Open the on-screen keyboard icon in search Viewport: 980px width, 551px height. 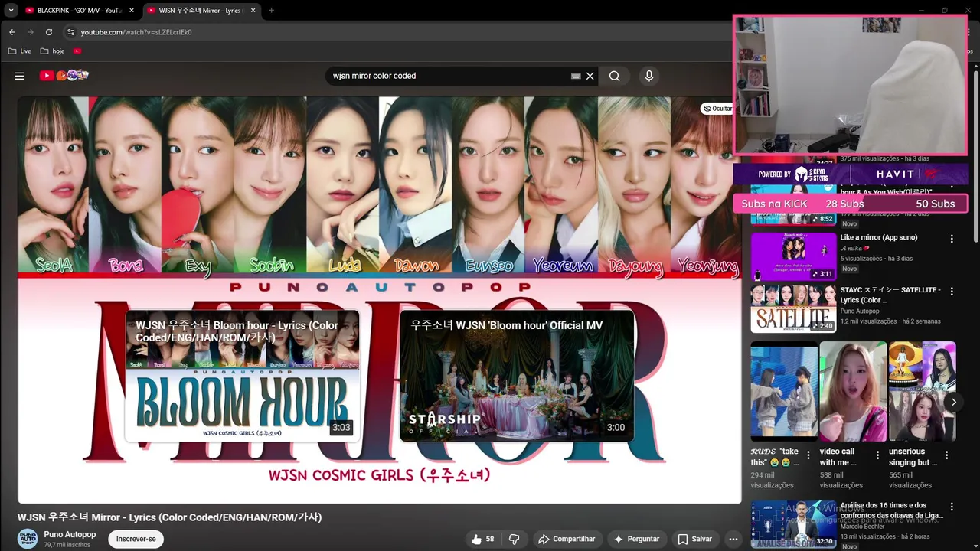[576, 76]
